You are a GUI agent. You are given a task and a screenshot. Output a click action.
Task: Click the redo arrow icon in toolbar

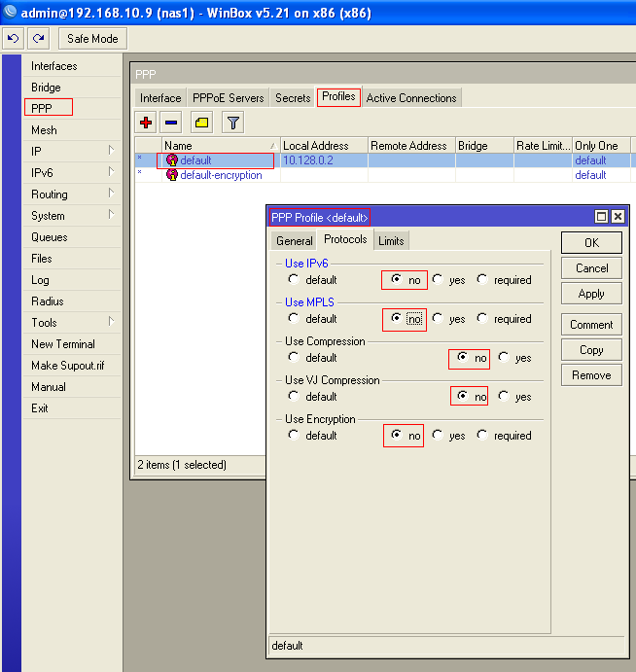coord(38,39)
